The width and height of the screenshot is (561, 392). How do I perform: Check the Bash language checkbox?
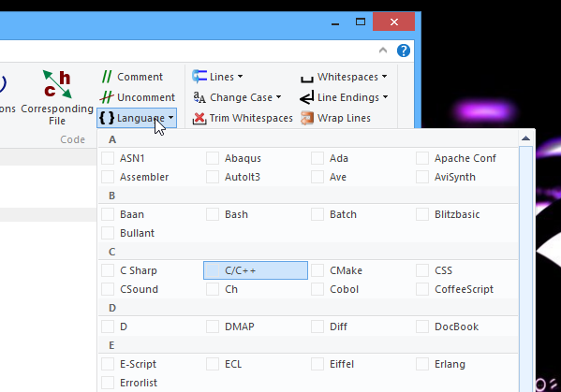click(x=213, y=214)
